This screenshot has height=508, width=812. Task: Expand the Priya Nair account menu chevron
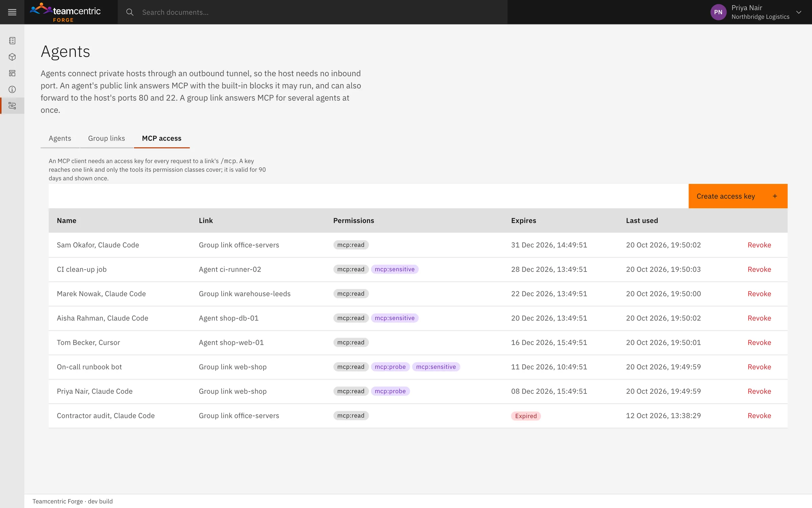click(x=799, y=12)
